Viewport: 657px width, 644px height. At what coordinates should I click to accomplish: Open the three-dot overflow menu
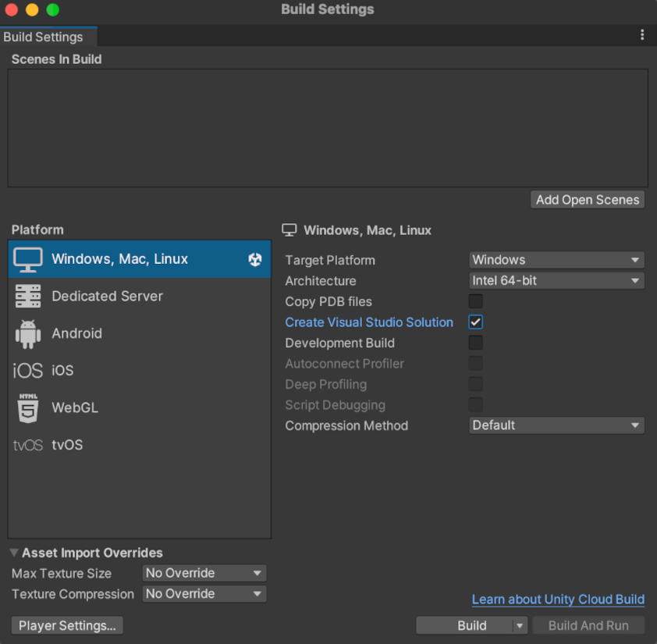coord(642,34)
